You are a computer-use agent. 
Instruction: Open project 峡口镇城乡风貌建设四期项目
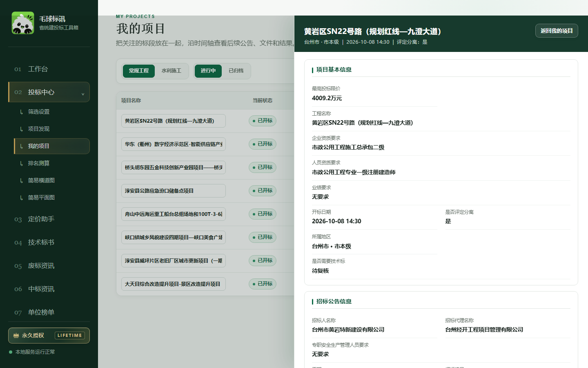[174, 238]
